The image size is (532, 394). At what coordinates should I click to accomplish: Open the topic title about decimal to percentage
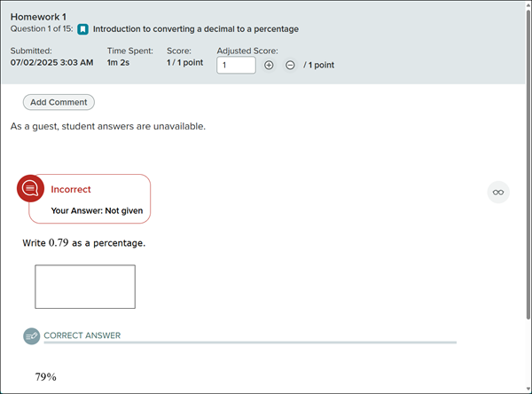pos(195,29)
